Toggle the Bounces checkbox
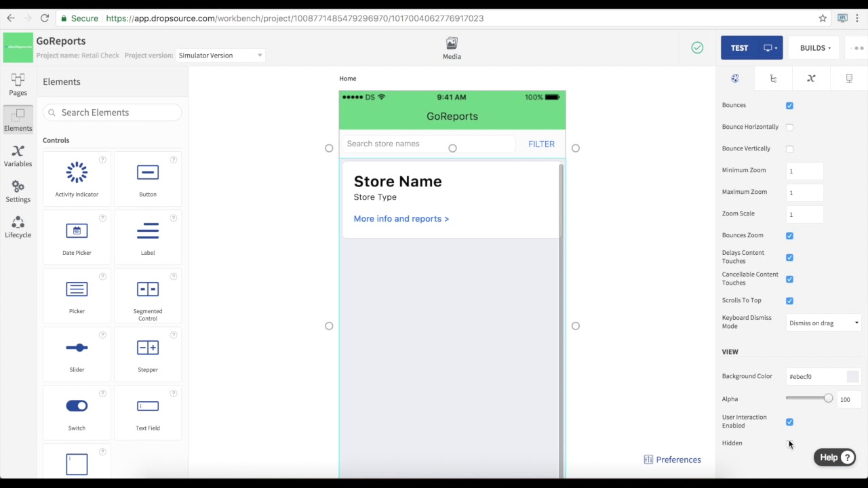Image resolution: width=868 pixels, height=488 pixels. click(789, 106)
